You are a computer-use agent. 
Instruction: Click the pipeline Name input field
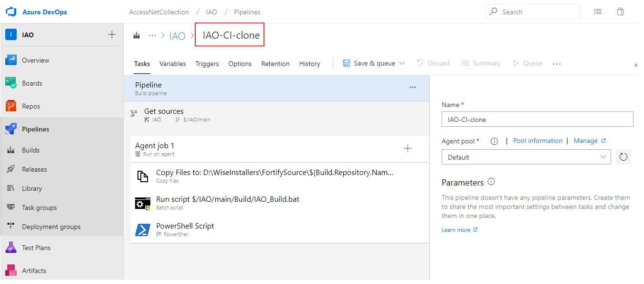537,119
